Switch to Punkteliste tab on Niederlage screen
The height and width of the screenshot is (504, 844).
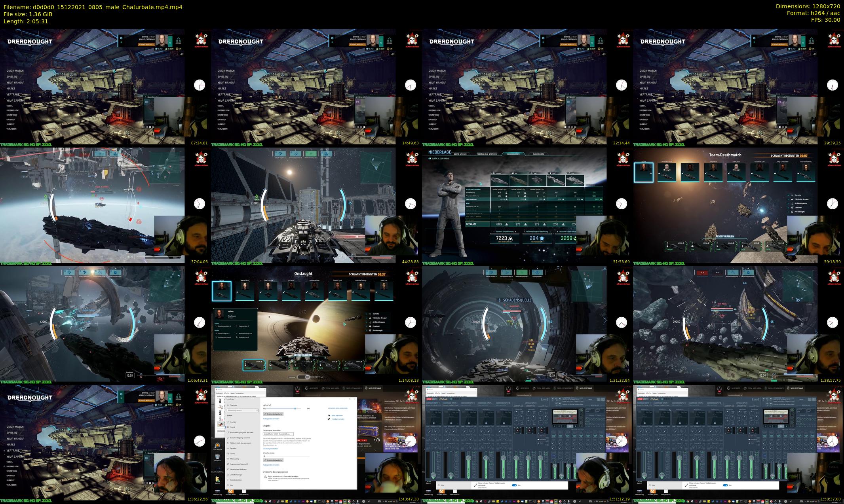pos(538,154)
